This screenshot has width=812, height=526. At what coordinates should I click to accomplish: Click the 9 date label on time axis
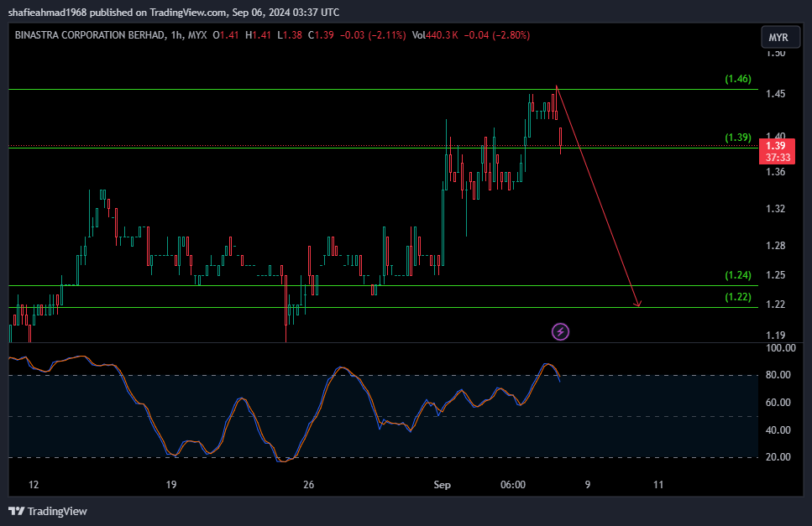[x=587, y=485]
